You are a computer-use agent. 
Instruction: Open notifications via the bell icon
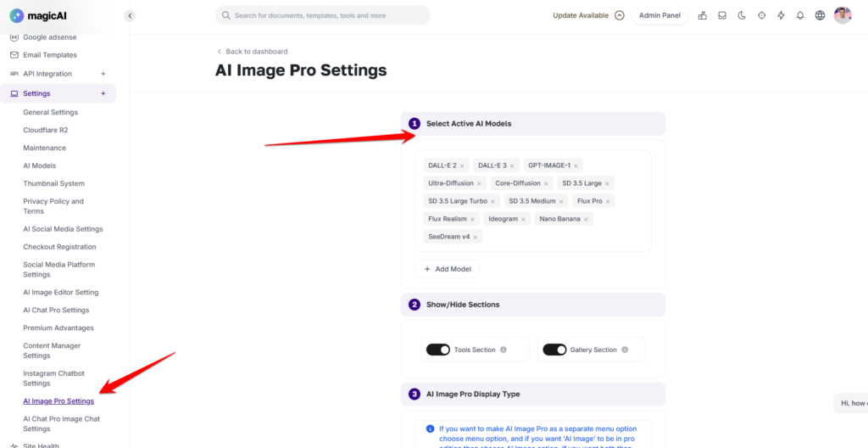pos(800,15)
